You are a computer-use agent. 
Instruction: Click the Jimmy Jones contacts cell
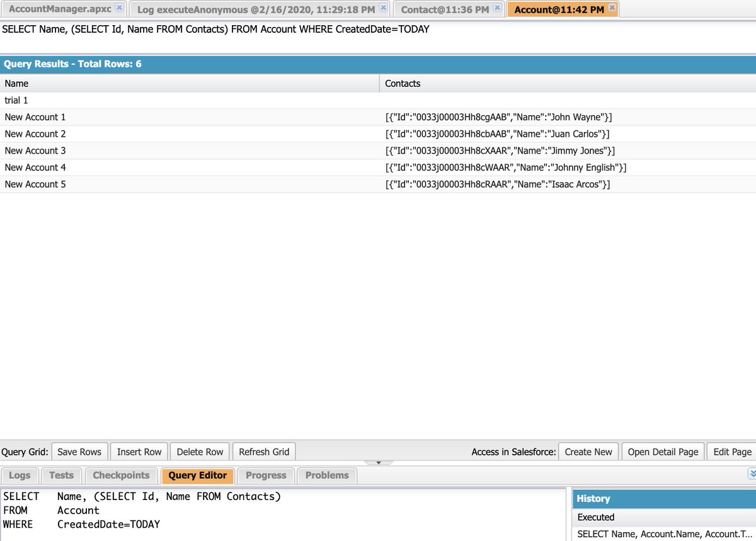(x=568, y=151)
